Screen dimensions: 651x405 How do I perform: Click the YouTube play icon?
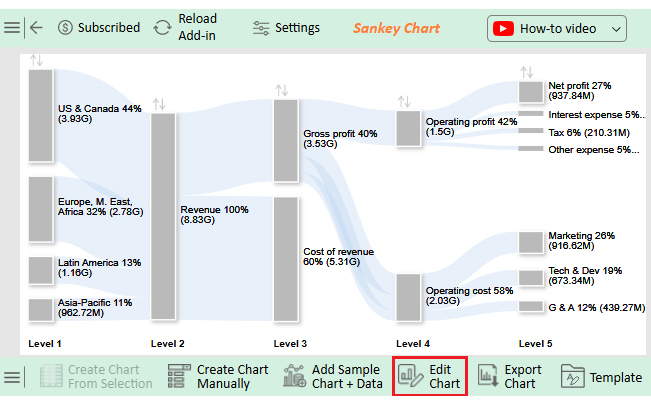pyautogui.click(x=503, y=29)
